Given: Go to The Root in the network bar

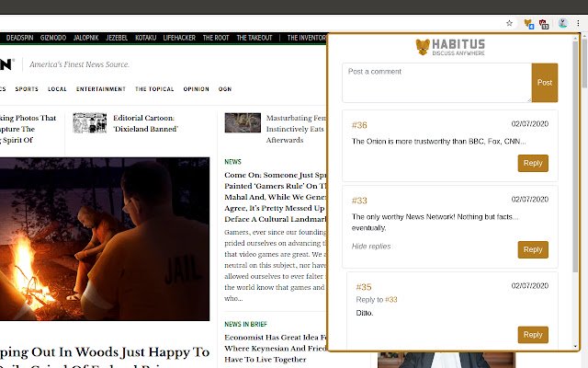Looking at the screenshot, I should pos(216,38).
